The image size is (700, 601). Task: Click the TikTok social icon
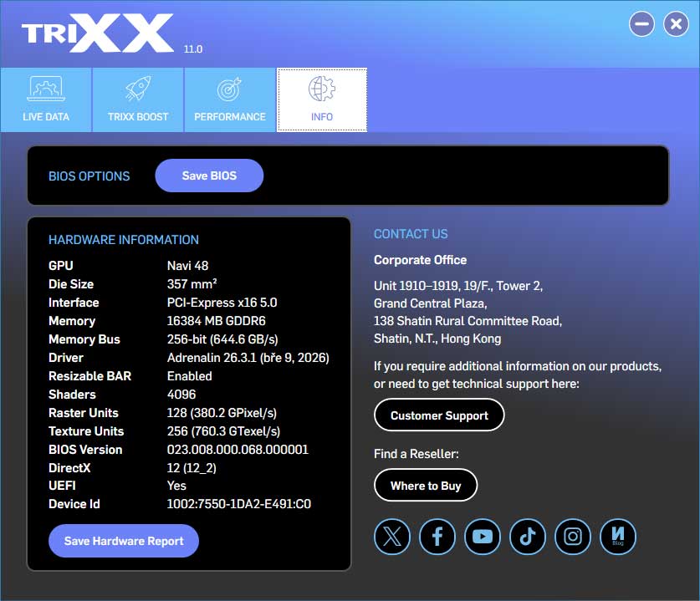point(528,537)
